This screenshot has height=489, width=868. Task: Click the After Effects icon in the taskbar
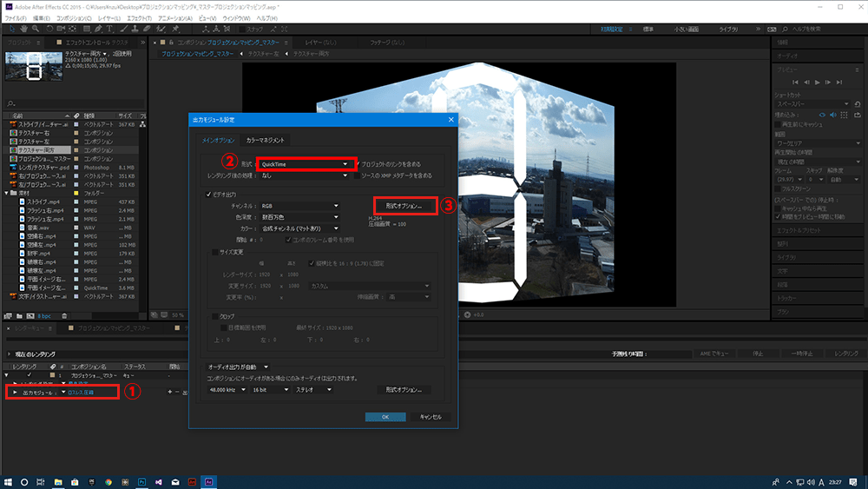coord(208,480)
